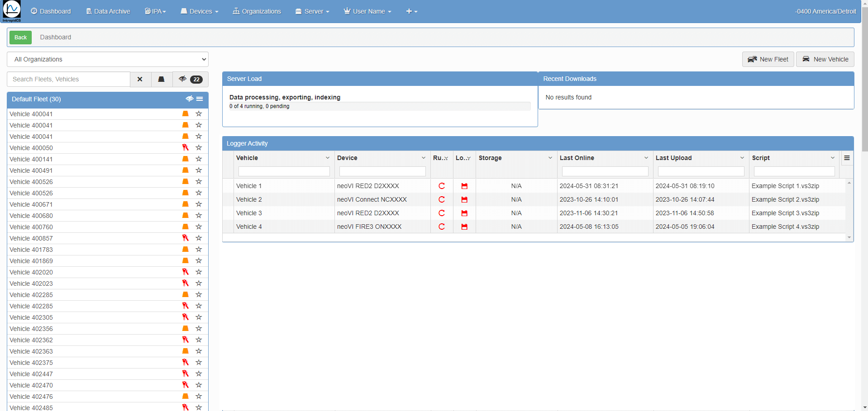Toggle hidden vehicles button showing 22

pos(191,79)
